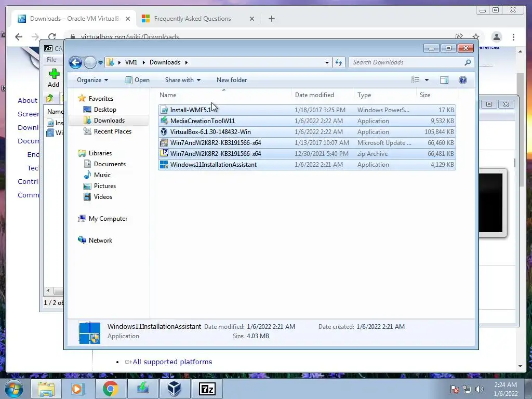The image size is (532, 399).
Task: Click Chrome back navigation arrow
Action: click(x=19, y=37)
